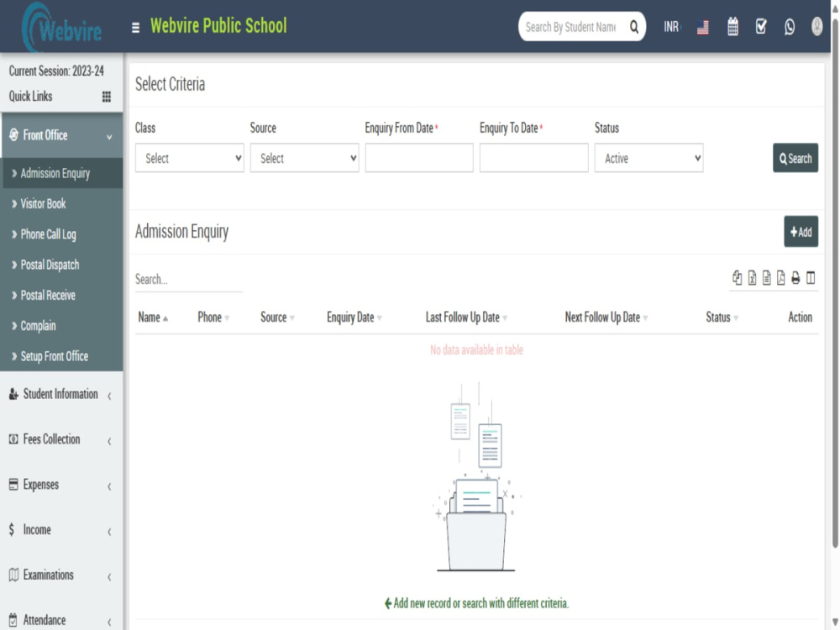Toggle the hamburger sidebar menu
The height and width of the screenshot is (630, 840).
tap(135, 28)
